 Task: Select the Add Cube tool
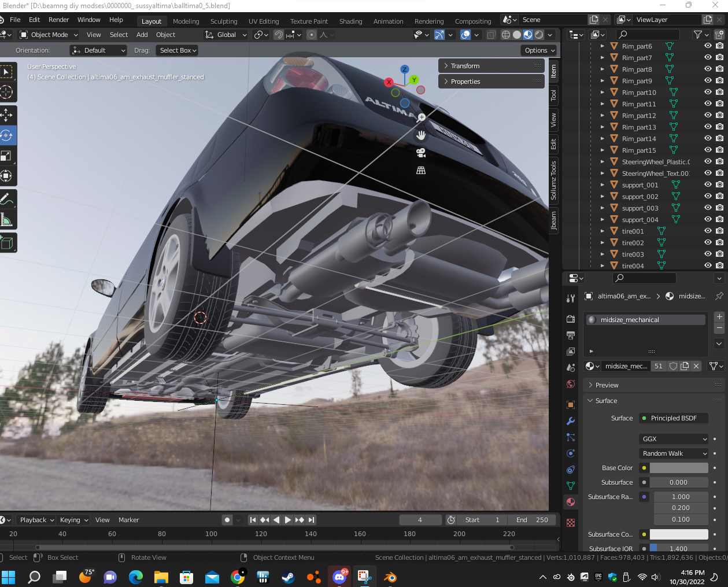point(6,243)
